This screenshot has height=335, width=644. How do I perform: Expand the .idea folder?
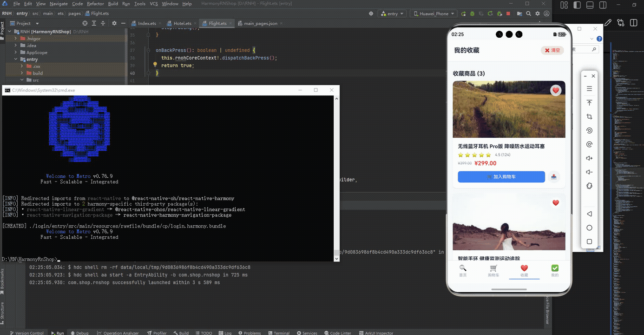[x=16, y=46]
